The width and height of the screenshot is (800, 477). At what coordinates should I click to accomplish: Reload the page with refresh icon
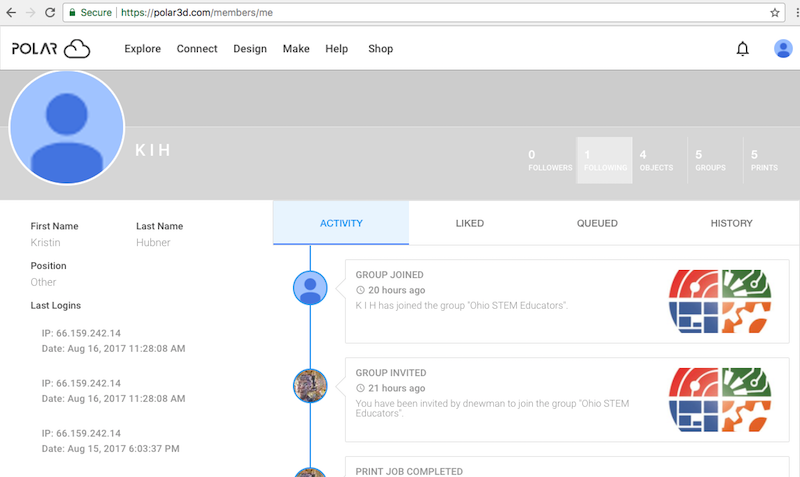click(50, 12)
